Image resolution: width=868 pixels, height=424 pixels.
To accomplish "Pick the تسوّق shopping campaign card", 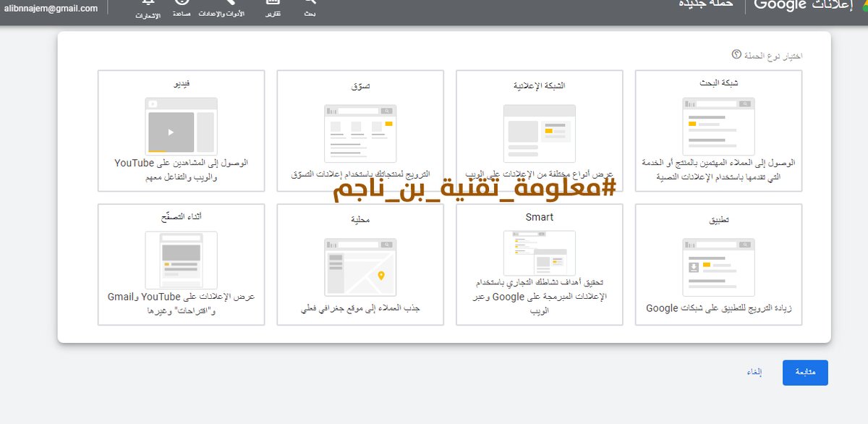I will tap(360, 131).
